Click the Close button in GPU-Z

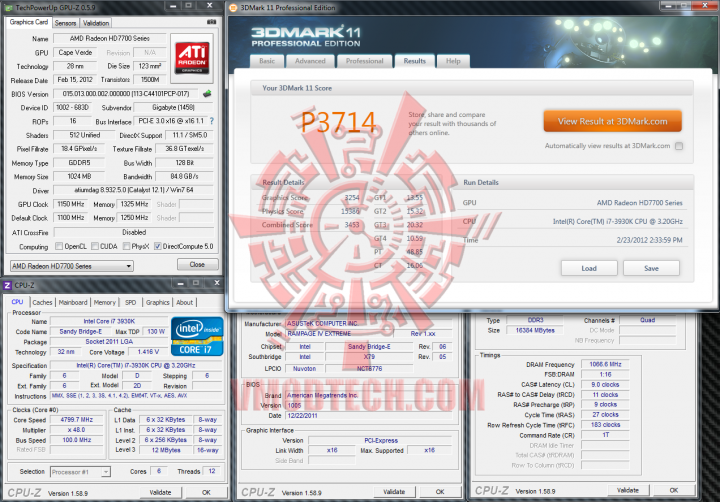pos(197,265)
